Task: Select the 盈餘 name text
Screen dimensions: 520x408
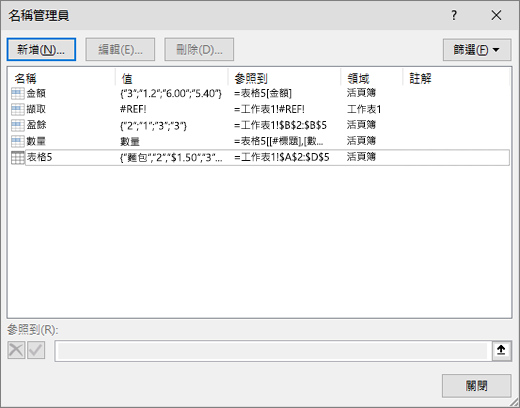Action: 36,125
